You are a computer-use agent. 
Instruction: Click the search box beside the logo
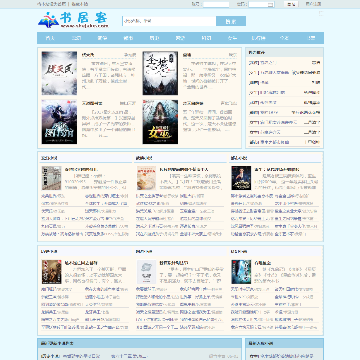coord(169,21)
